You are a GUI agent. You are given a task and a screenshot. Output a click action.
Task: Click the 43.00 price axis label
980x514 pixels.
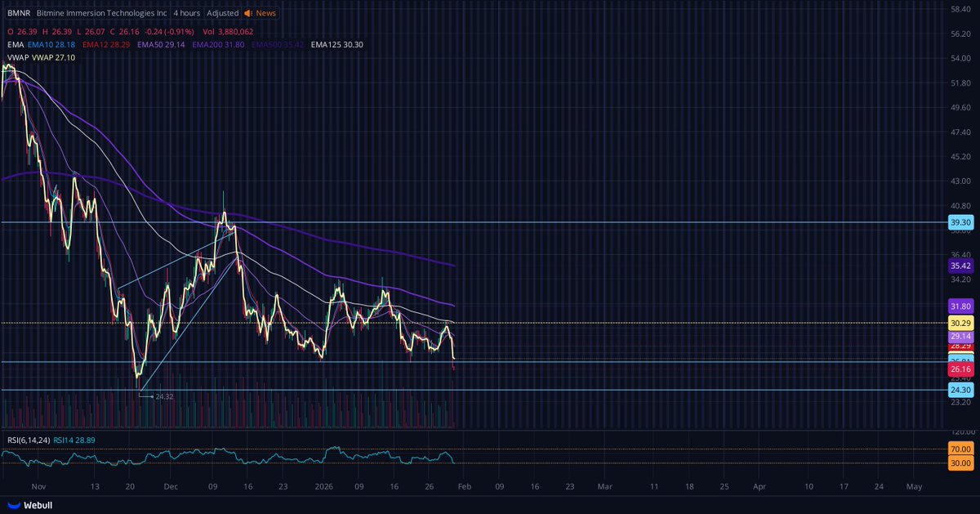[960, 181]
